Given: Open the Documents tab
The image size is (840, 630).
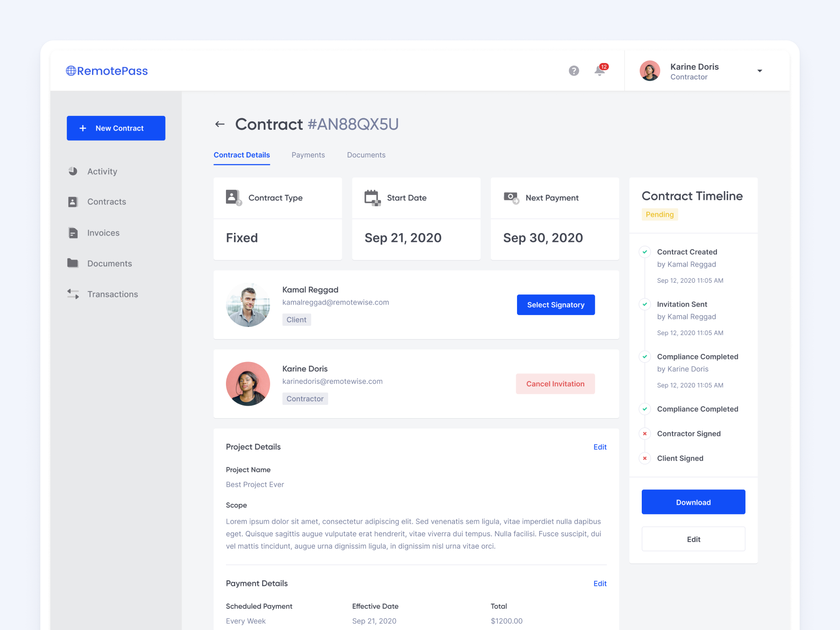Looking at the screenshot, I should (366, 155).
